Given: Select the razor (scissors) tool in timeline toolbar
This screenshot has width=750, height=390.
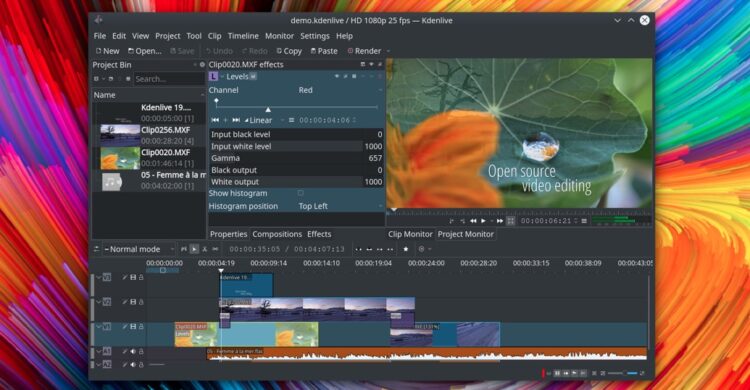Looking at the screenshot, I should pyautogui.click(x=205, y=249).
